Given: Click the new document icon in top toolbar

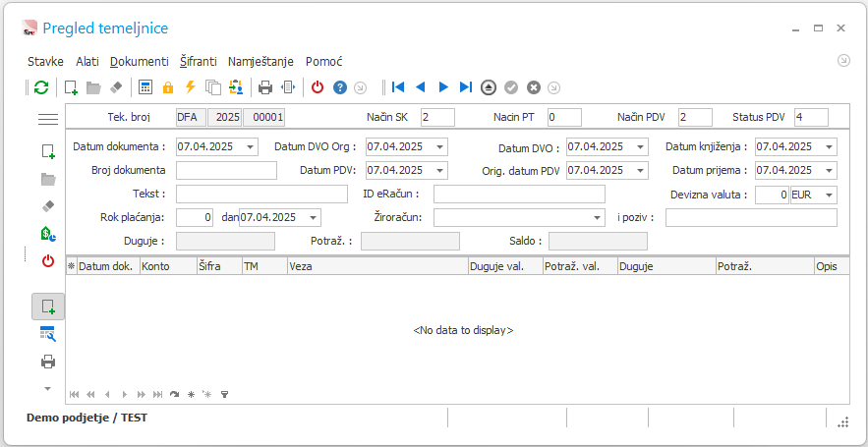Looking at the screenshot, I should pos(71,87).
